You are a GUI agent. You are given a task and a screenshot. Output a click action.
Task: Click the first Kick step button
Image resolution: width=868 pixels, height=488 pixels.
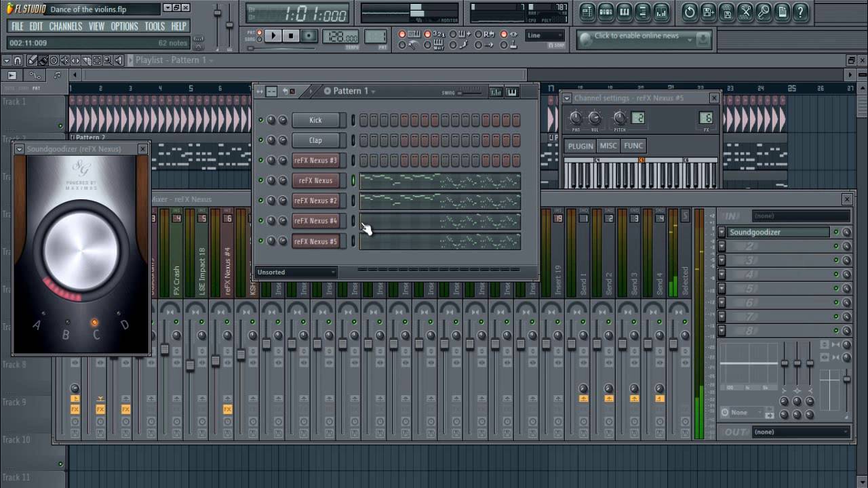click(x=364, y=120)
